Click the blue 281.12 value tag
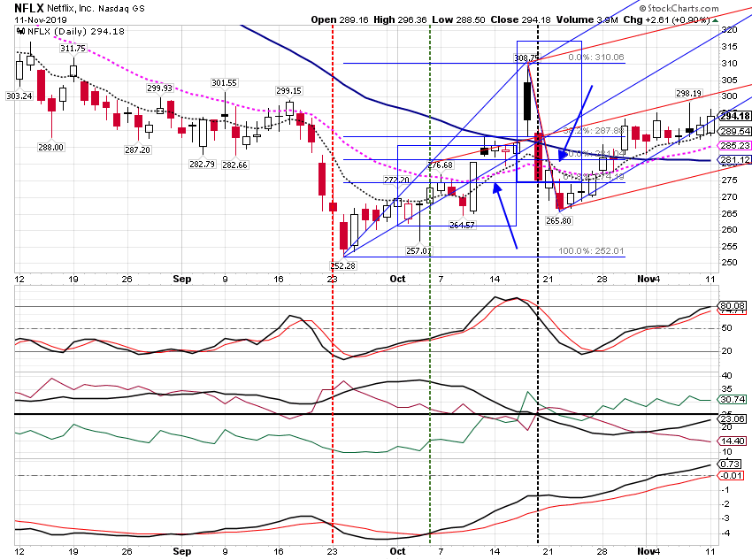The height and width of the screenshot is (560, 752). pyautogui.click(x=735, y=159)
